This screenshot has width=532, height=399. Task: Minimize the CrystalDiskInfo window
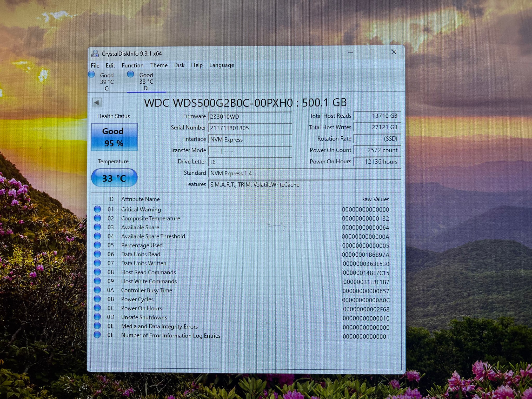(350, 52)
